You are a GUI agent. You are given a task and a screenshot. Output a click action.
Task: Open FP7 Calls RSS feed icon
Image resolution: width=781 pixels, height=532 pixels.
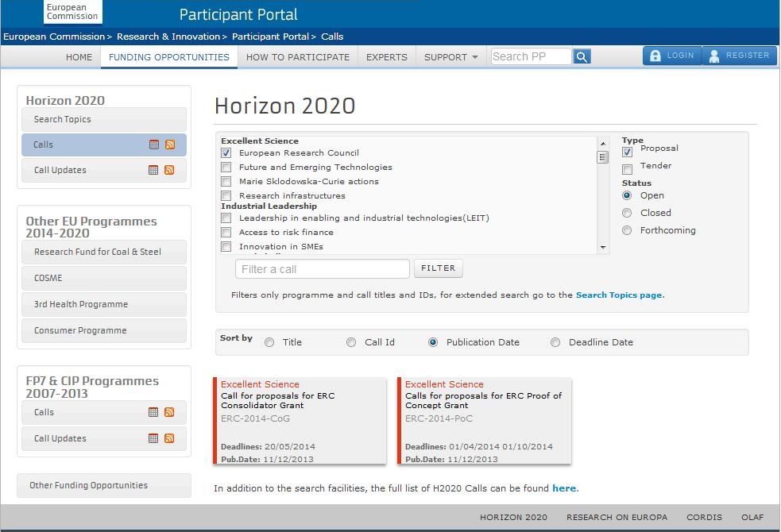click(169, 412)
